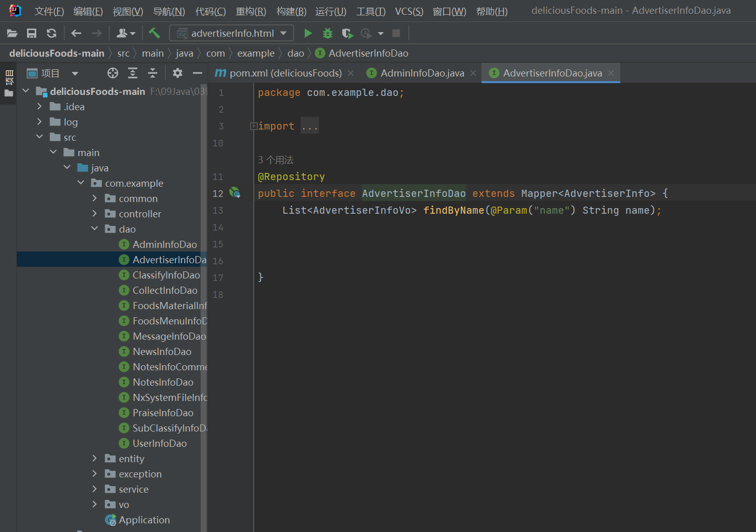Collapse the dao folder
The height and width of the screenshot is (532, 756).
94,229
